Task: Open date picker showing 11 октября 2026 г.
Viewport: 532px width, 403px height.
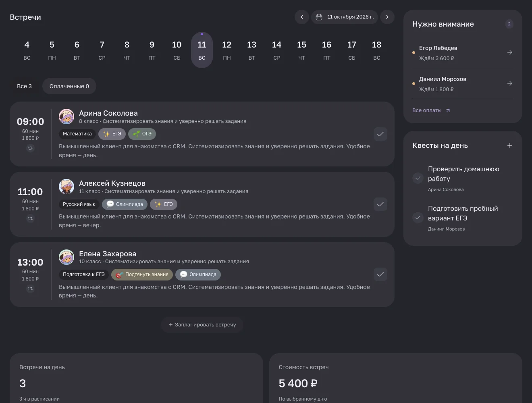Action: 345,17
